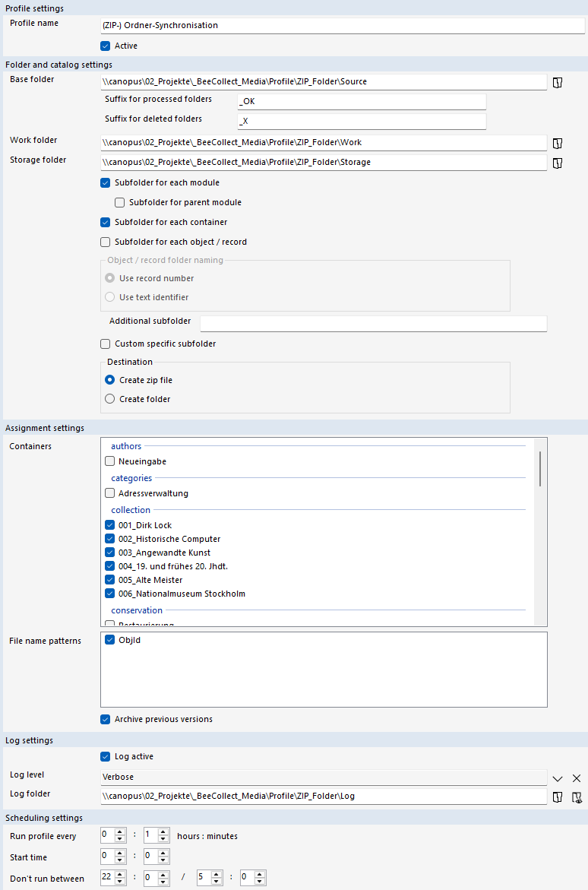Expand the Log level dropdown
The width and height of the screenshot is (588, 890).
point(557,778)
